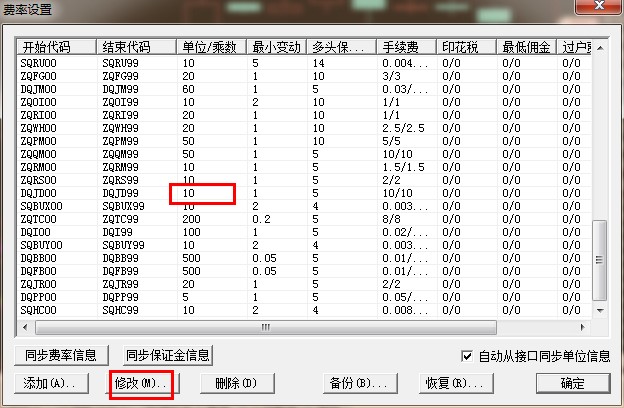This screenshot has width=624, height=408.
Task: Click the 同步费率信息 button
Action: (x=61, y=355)
